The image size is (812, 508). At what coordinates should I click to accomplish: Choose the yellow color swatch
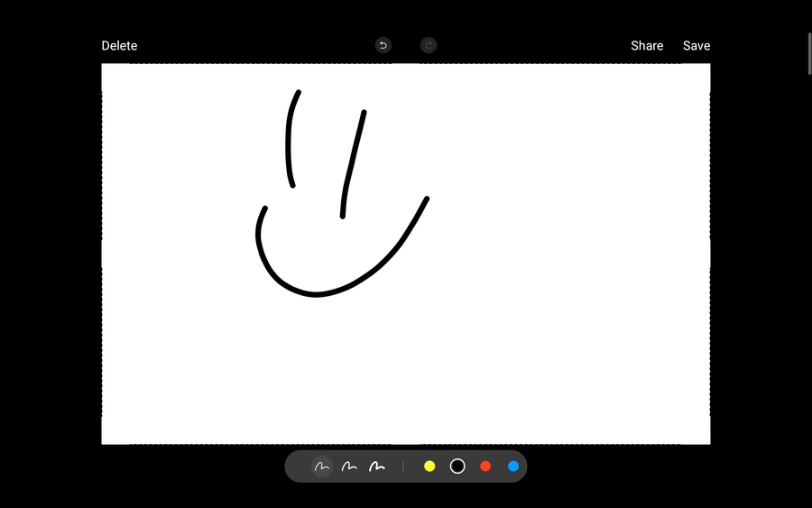point(429,466)
